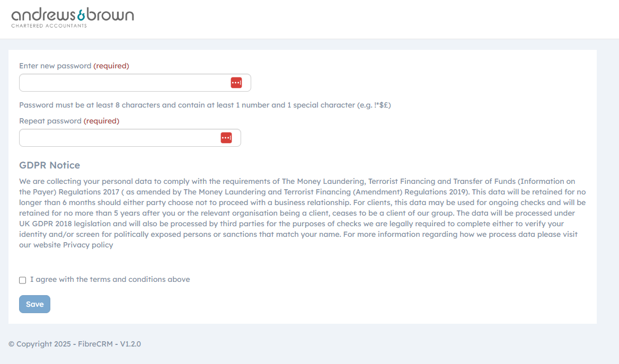
Task: Select the GDPR Notice heading
Action: 50,165
